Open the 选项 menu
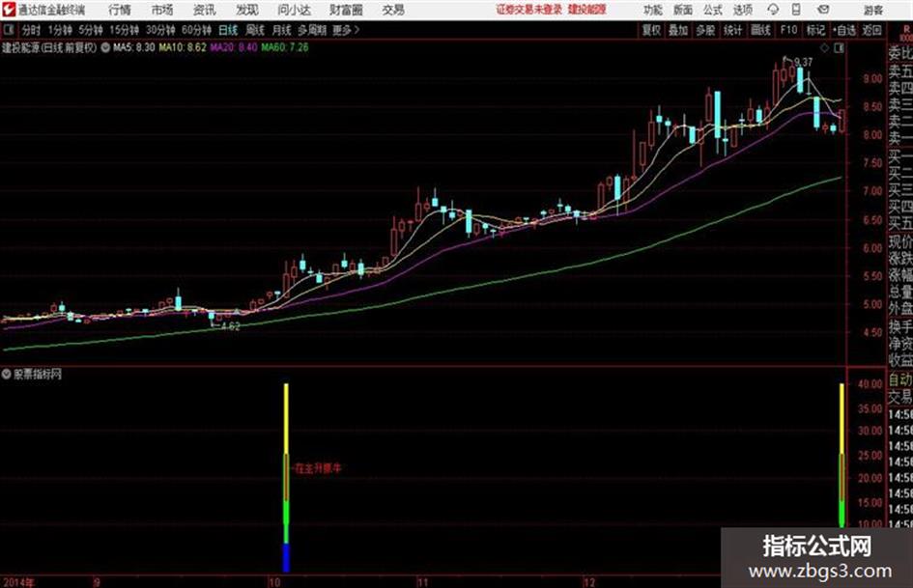Screen dimensions: 913x588 click(742, 10)
